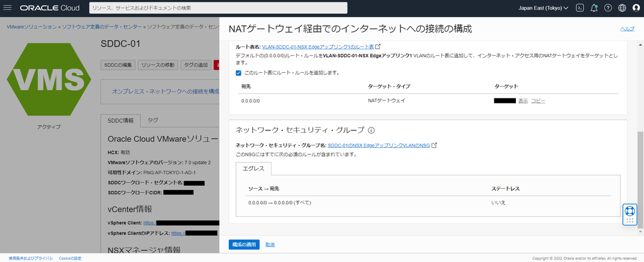
Task: Open the lifebuoy support widget
Action: pos(629,211)
